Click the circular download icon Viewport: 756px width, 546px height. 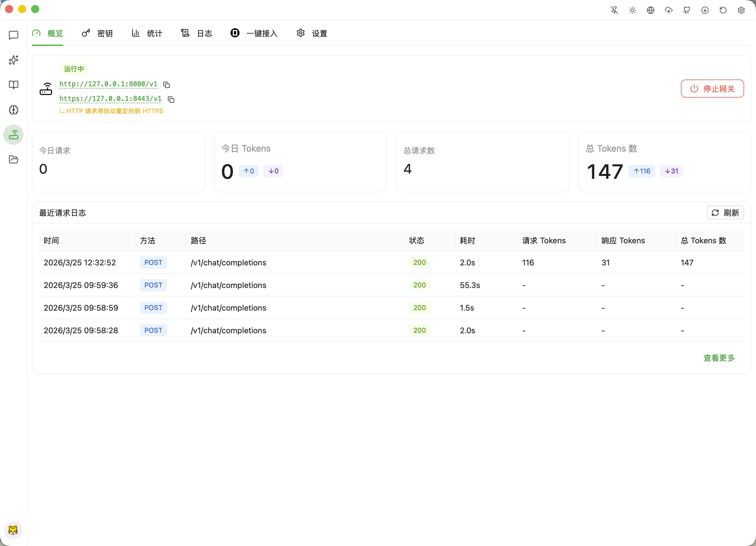pyautogui.click(x=705, y=10)
